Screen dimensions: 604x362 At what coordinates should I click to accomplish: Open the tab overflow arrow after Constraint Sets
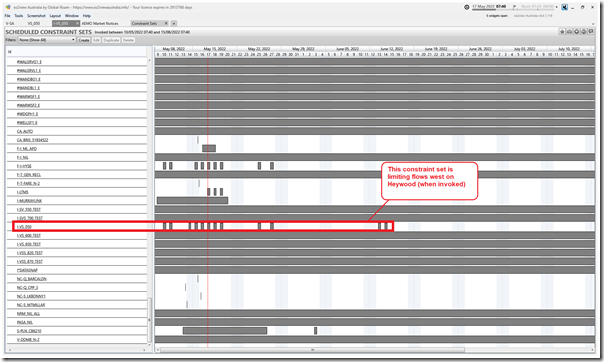click(174, 23)
